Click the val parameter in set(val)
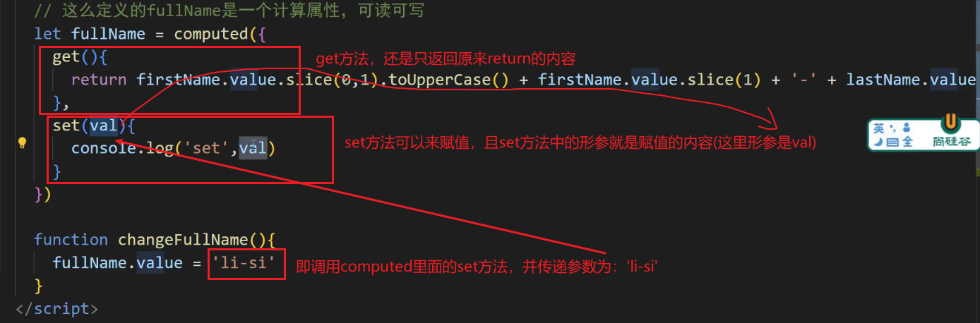980x323 pixels. [103, 126]
